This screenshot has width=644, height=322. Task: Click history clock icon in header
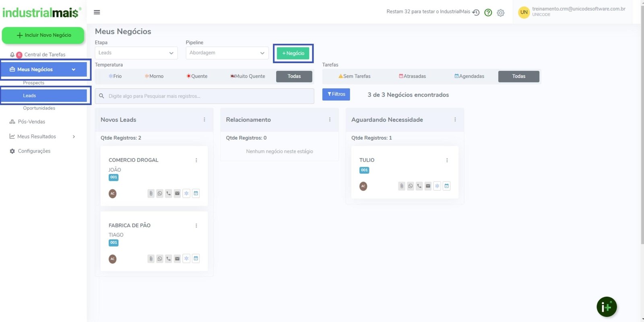pos(476,12)
